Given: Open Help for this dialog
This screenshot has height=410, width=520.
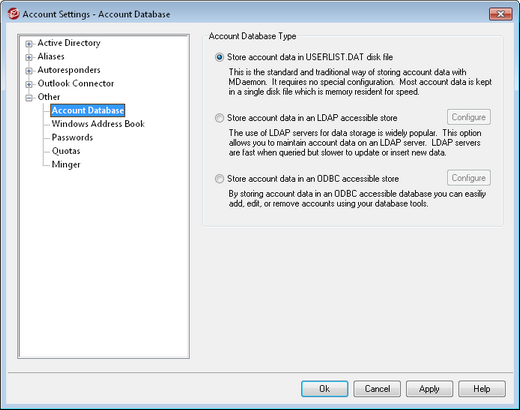Looking at the screenshot, I should click(482, 389).
